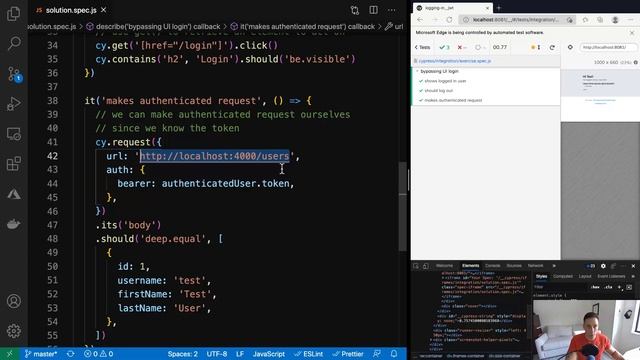Click the Synchronize Changes status icon
Viewport: 640px width, 360px height.
tap(71, 354)
